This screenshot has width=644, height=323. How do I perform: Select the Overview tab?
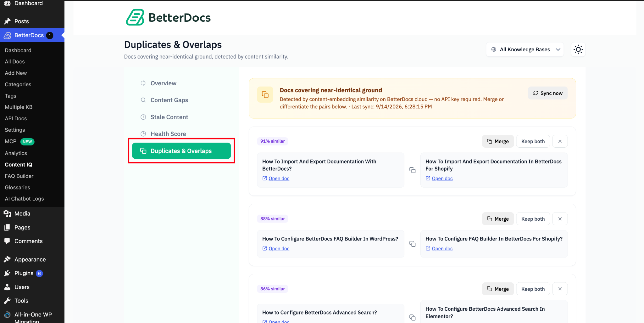click(181, 83)
